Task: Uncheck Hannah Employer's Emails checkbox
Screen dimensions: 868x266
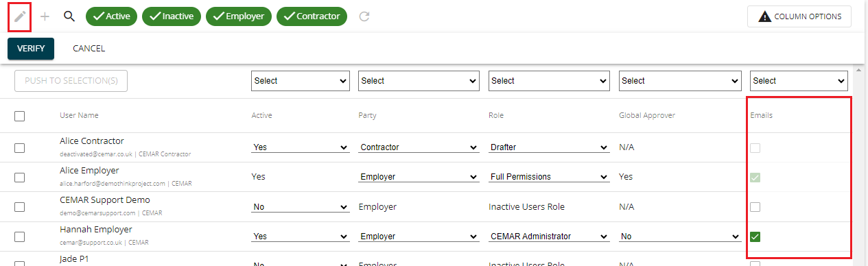Action: coord(755,237)
